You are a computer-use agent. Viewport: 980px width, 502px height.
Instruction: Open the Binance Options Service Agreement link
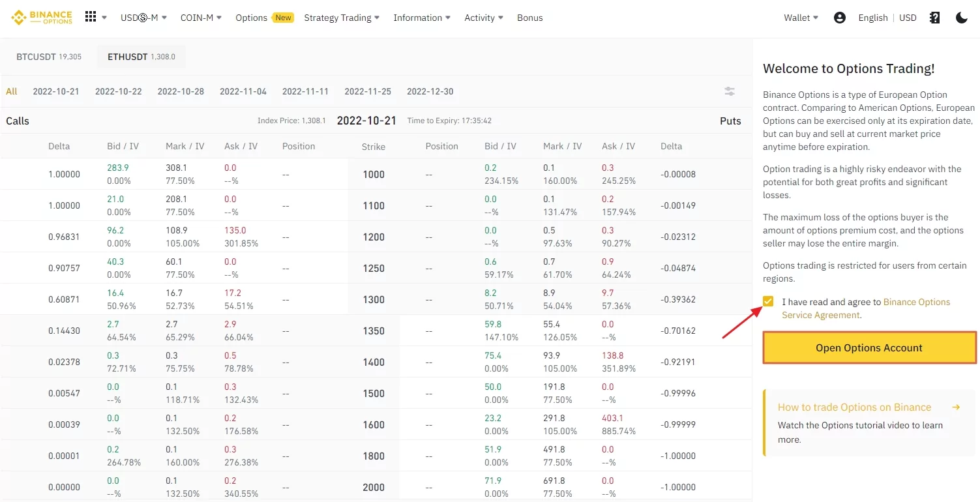click(x=916, y=303)
